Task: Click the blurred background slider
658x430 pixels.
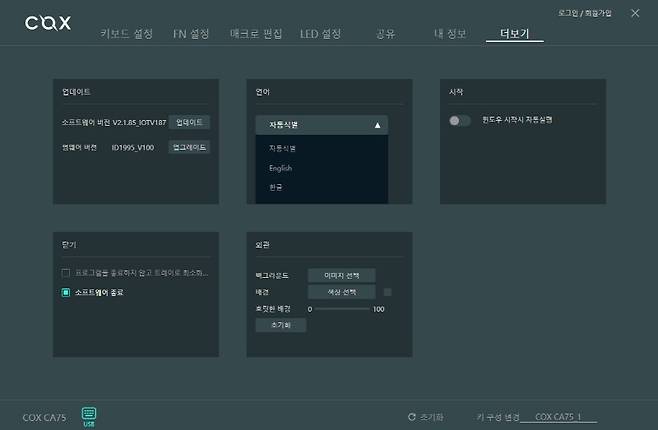Action: point(342,309)
